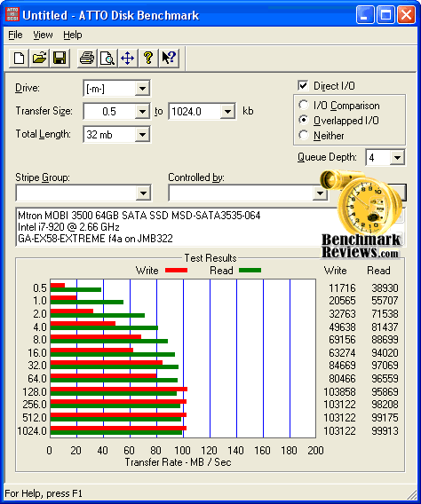Click the Read value 96559

(385, 378)
